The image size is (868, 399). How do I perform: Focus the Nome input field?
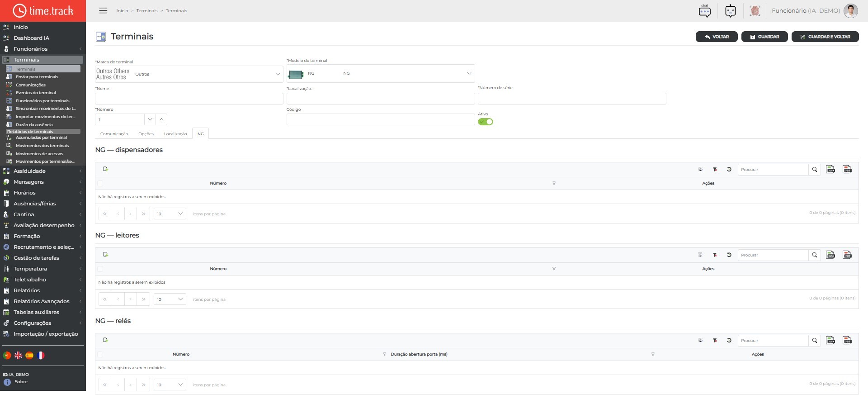[x=189, y=99]
